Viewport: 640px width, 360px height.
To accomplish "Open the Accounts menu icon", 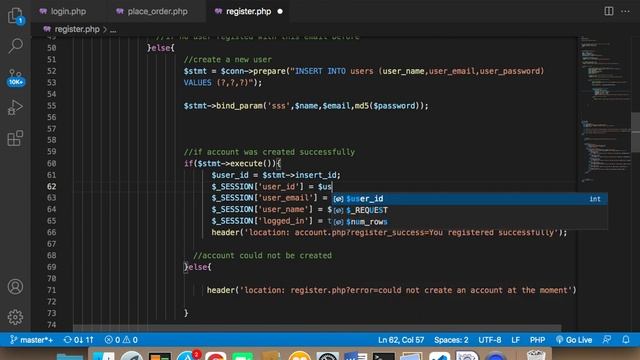I will 16,287.
